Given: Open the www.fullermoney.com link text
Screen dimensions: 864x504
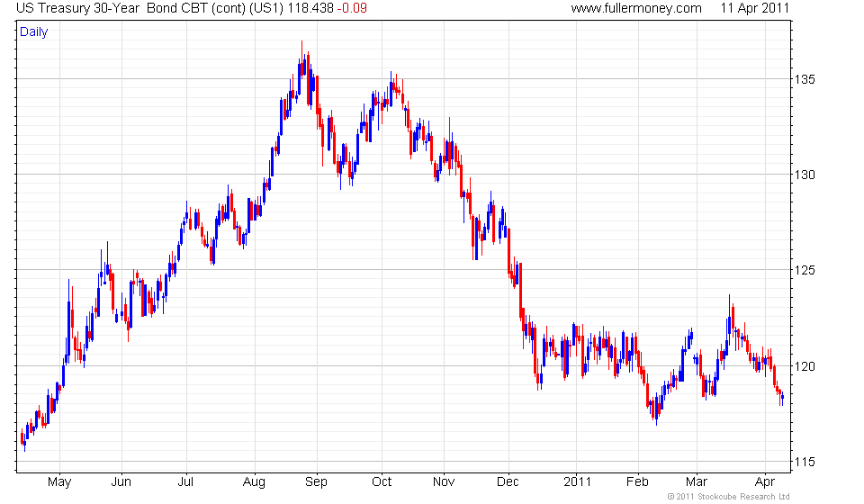Looking at the screenshot, I should click(x=636, y=8).
